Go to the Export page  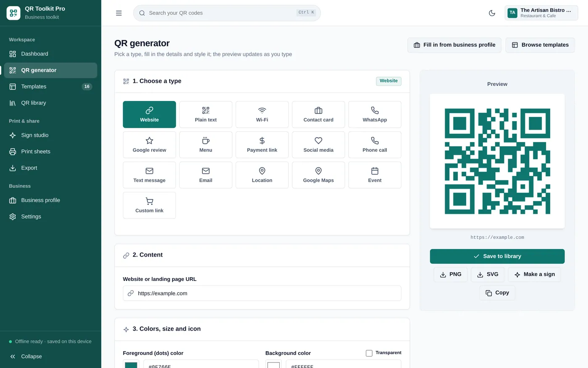(50, 168)
